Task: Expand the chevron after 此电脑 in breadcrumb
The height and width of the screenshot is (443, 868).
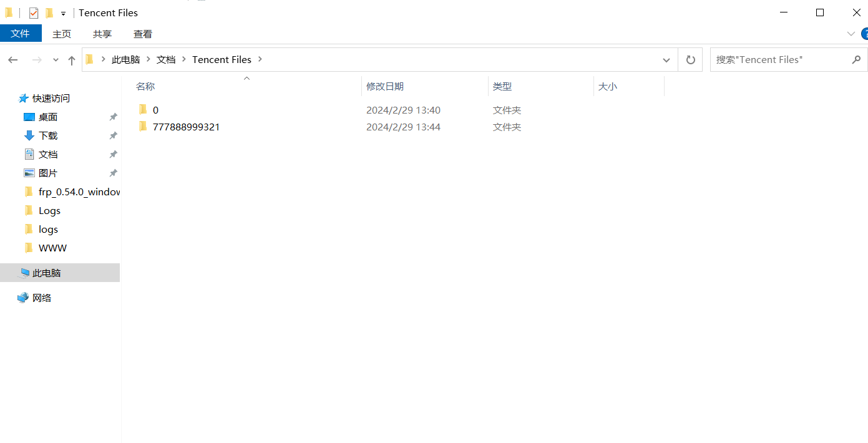Action: tap(149, 59)
